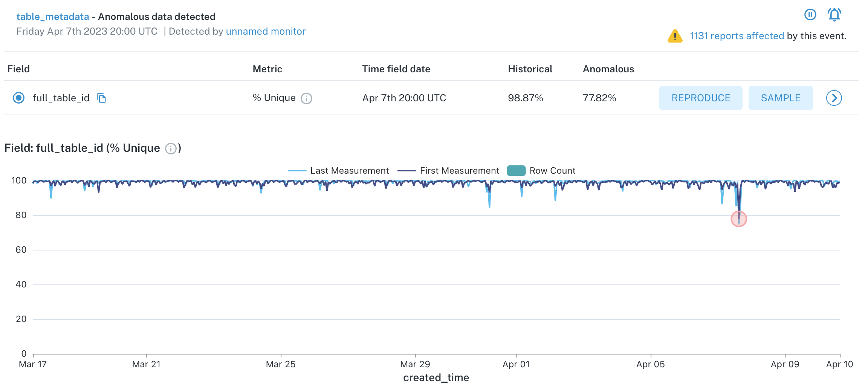868x391 pixels.
Task: View the 1131 reports affected link
Action: pyautogui.click(x=737, y=36)
